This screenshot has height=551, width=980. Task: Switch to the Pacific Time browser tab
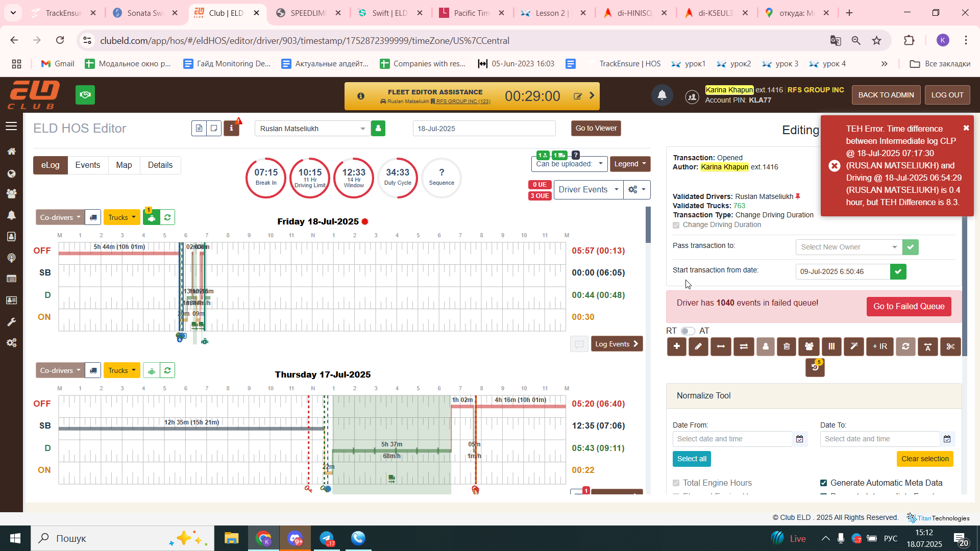(x=472, y=13)
